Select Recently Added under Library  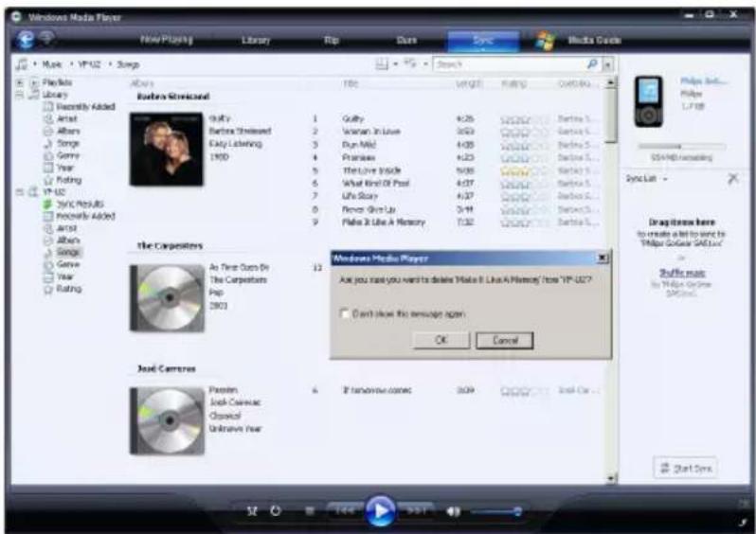coord(85,106)
